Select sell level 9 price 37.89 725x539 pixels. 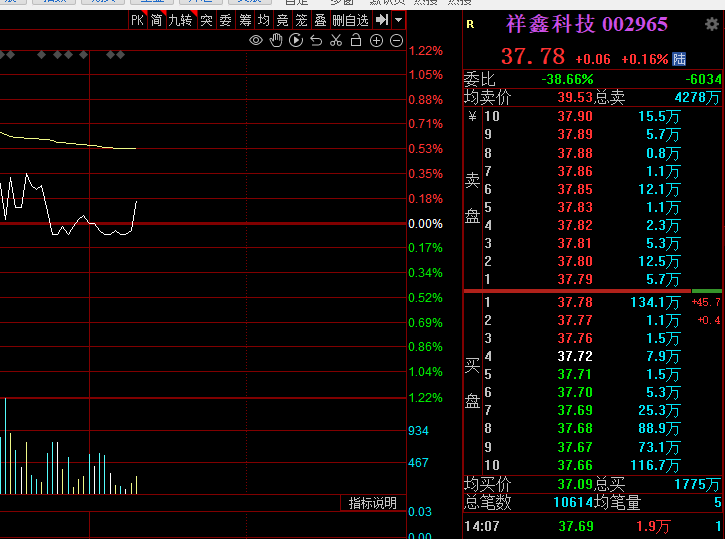point(575,134)
